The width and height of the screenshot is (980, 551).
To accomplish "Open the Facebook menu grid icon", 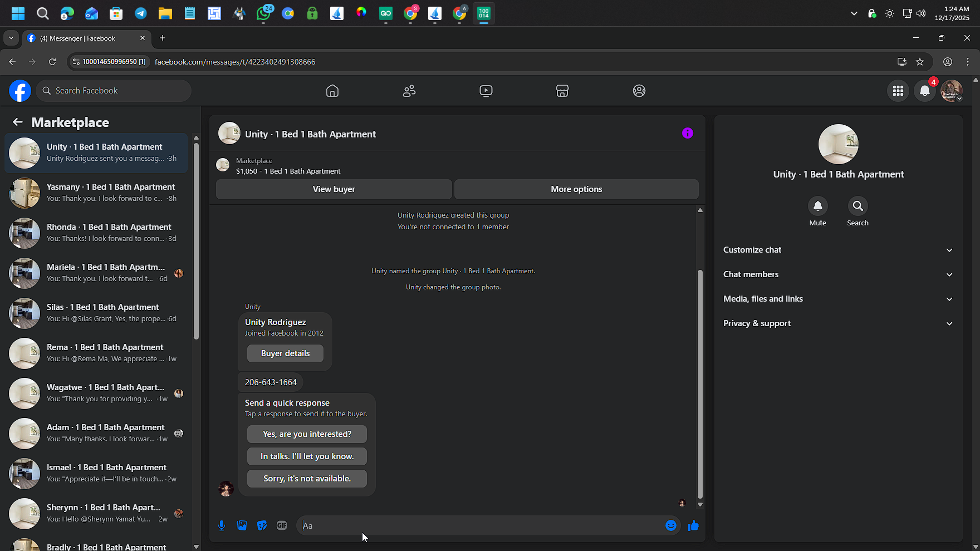I will point(898,91).
